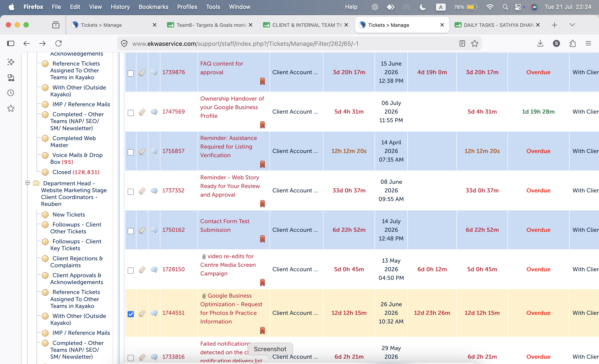This screenshot has height=364, width=599.
Task: Click the Firefox account avatar icon
Action: click(x=556, y=43)
